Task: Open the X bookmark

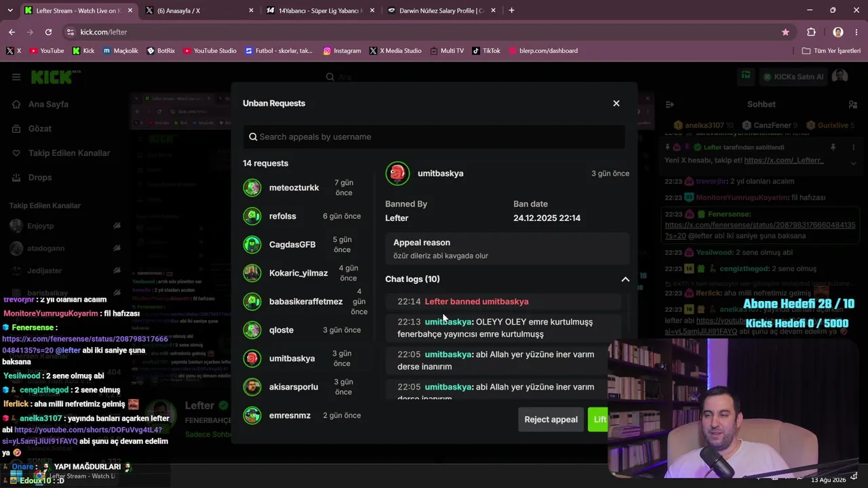Action: click(14, 51)
